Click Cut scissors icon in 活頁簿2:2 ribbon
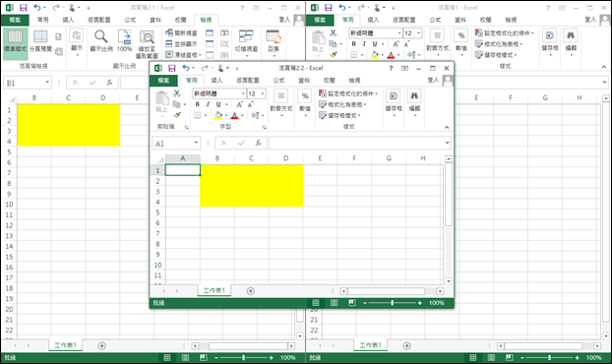Screen dimensions: 612x364 (x=177, y=93)
